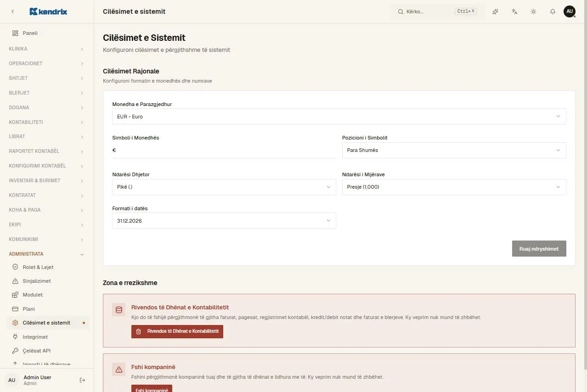Click the logout icon beside Admin User
The height and width of the screenshot is (392, 587).
tap(82, 380)
